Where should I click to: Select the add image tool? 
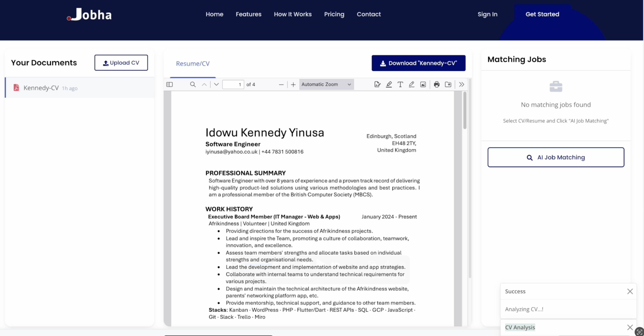coord(423,84)
